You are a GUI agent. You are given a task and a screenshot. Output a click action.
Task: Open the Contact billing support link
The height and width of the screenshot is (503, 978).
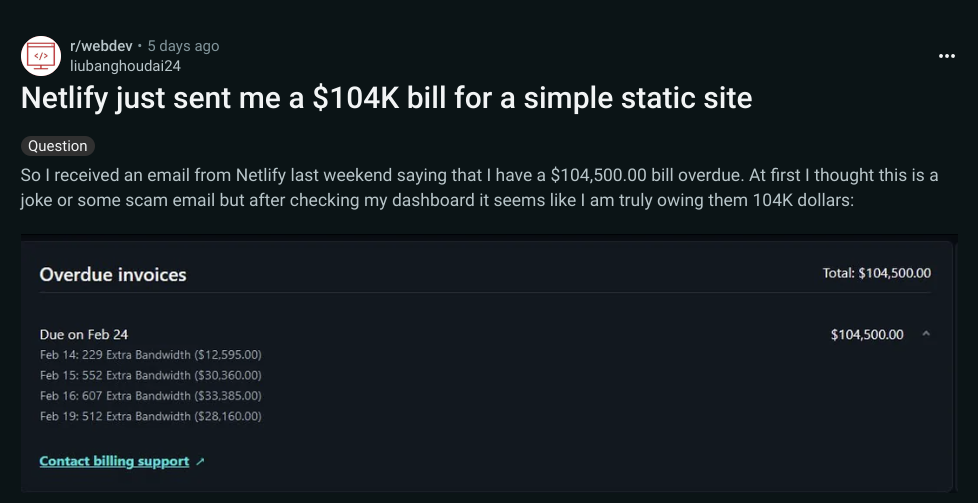[x=114, y=461]
